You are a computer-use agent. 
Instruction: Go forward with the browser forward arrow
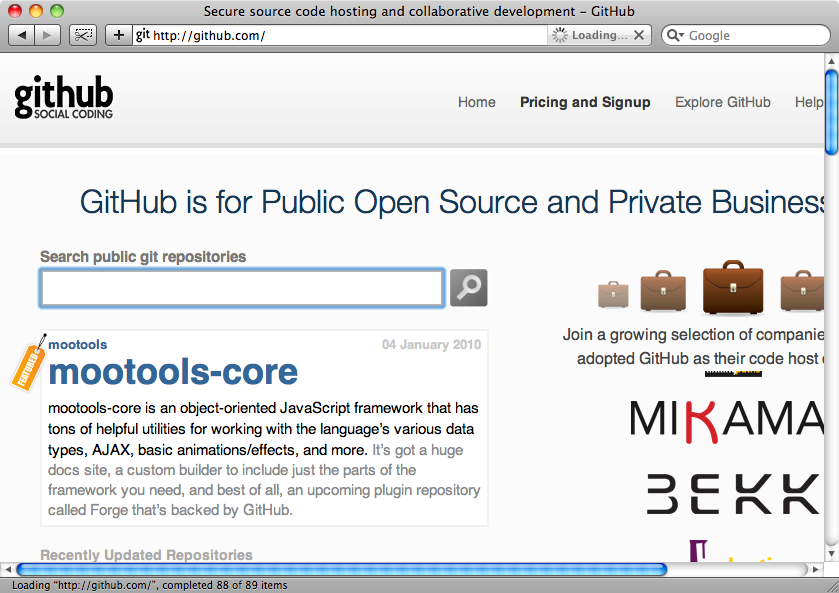point(47,35)
